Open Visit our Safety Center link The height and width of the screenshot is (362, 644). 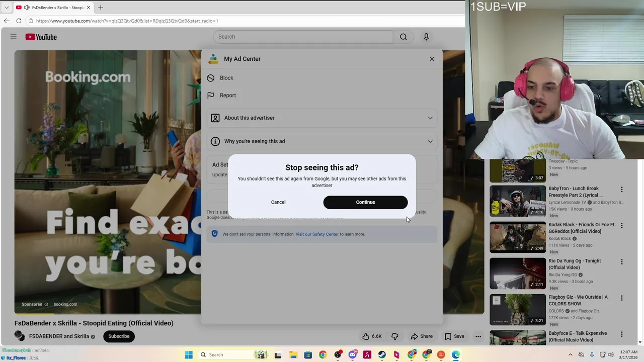click(x=317, y=234)
